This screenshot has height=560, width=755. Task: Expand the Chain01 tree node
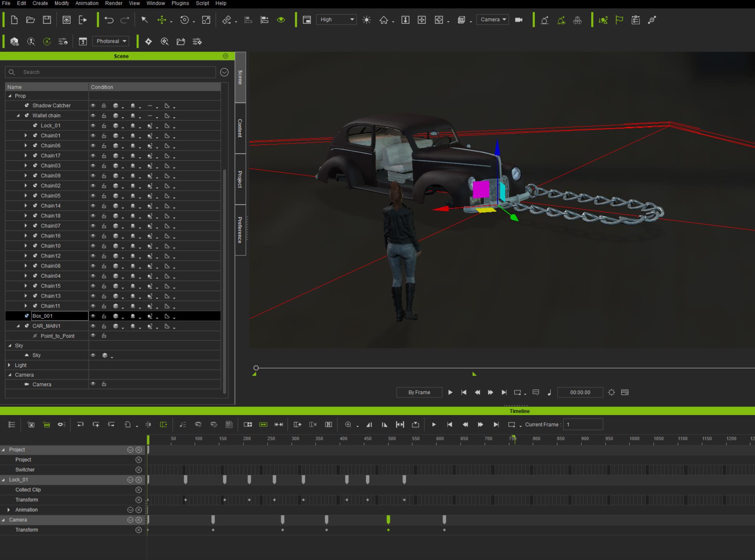pyautogui.click(x=26, y=135)
